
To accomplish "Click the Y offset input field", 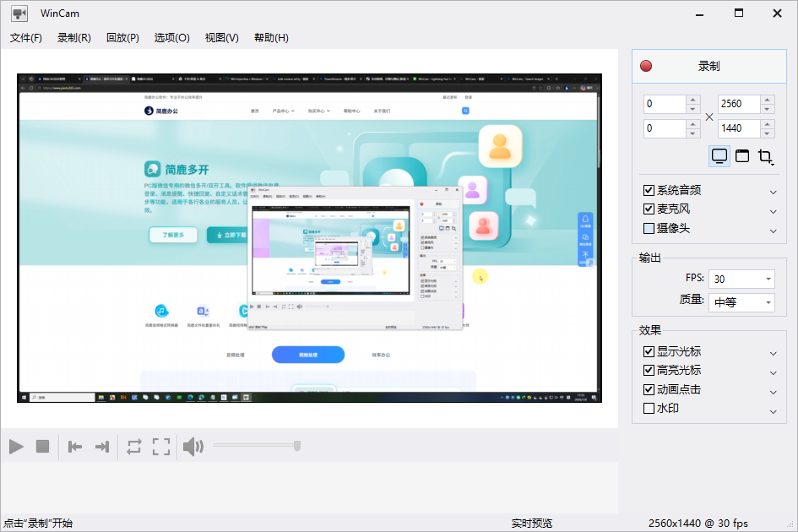I will [x=665, y=128].
